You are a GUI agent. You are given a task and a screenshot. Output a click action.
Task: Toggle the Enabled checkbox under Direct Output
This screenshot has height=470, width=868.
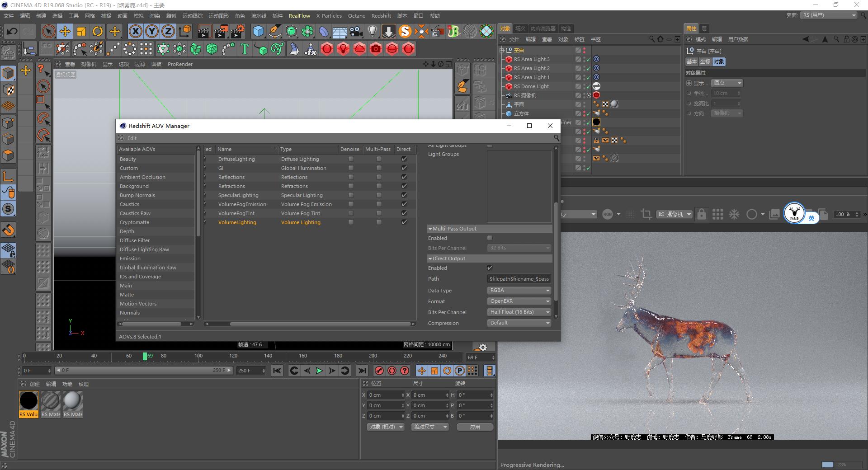490,268
